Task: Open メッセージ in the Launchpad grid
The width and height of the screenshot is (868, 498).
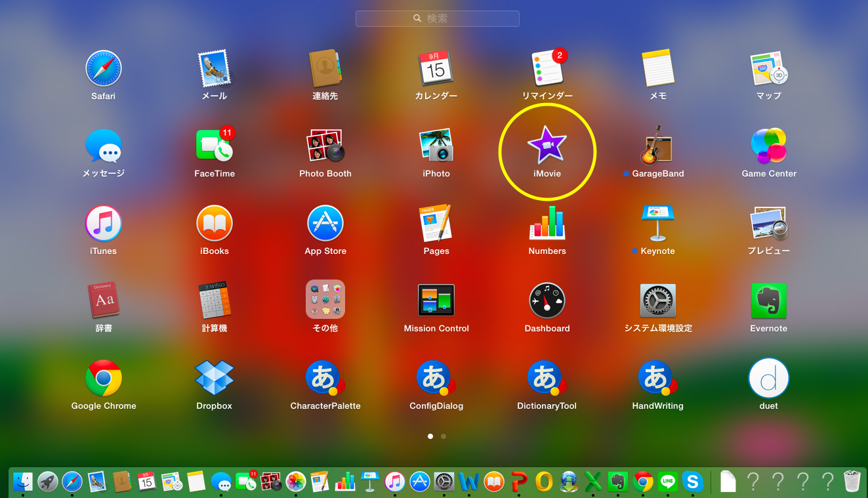Action: click(x=104, y=146)
